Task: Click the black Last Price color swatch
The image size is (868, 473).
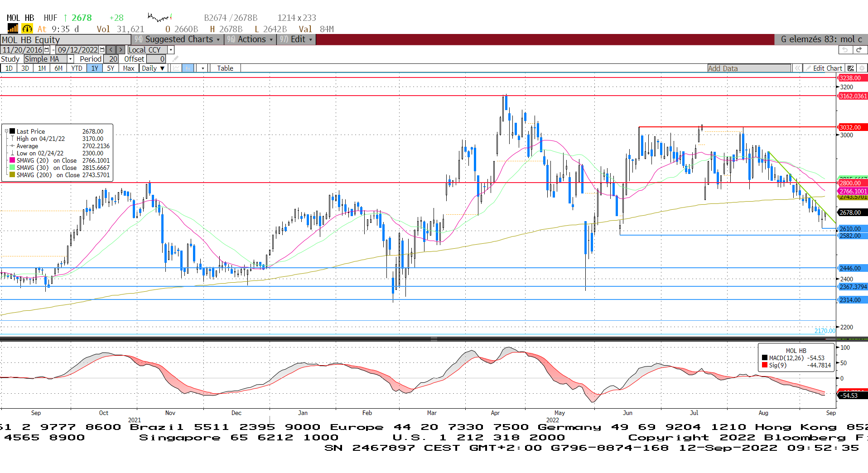Action: tap(12, 131)
